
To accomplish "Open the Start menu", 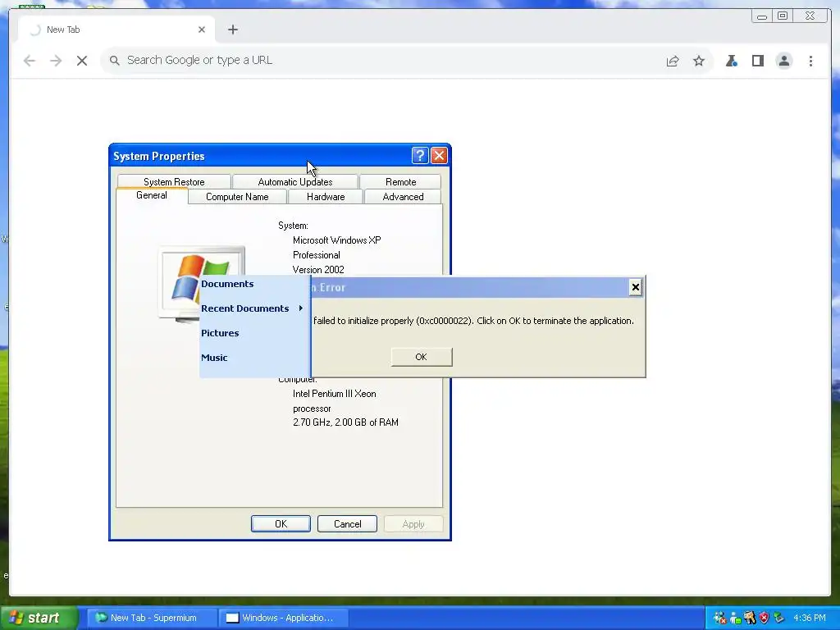I will (x=39, y=618).
